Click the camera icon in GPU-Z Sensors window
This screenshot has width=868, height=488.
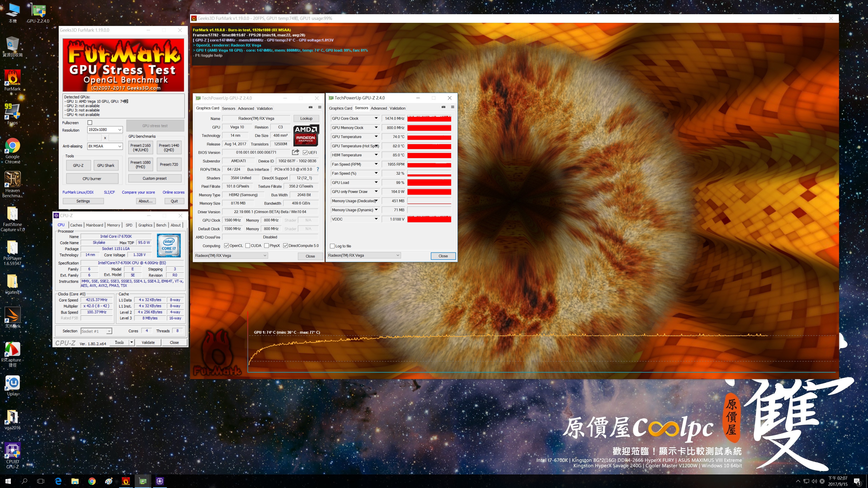[x=443, y=107]
